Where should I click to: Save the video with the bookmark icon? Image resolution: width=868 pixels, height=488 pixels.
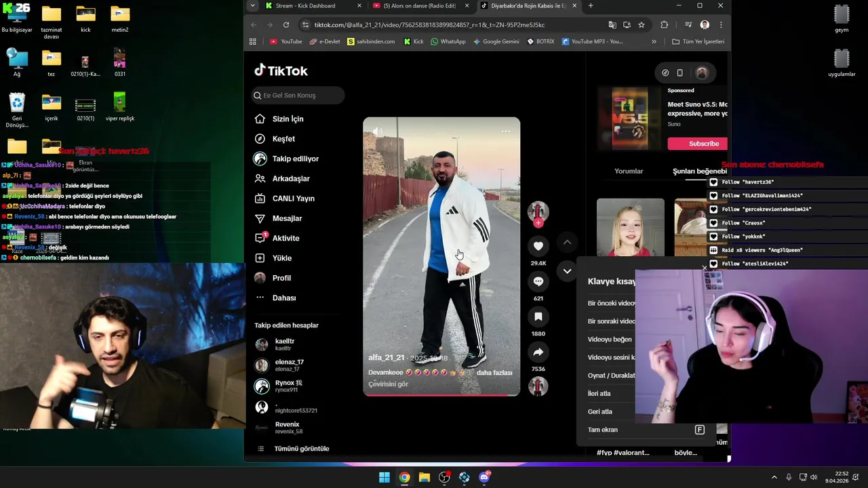(538, 317)
